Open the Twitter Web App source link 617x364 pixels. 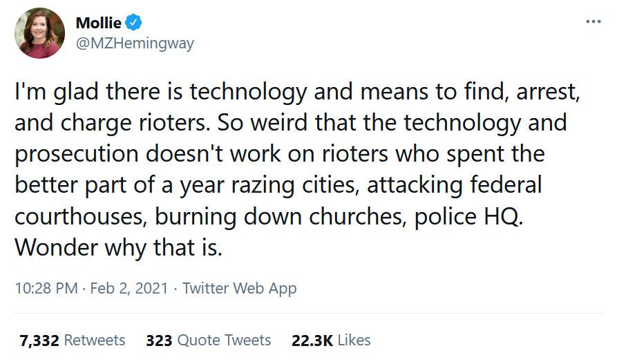[240, 288]
